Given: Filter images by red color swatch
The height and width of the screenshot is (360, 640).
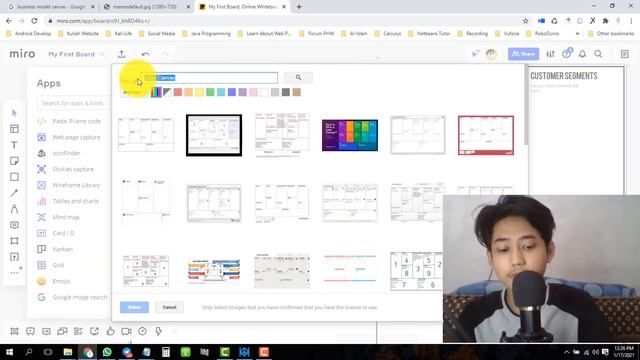Looking at the screenshot, I should coord(178,92).
